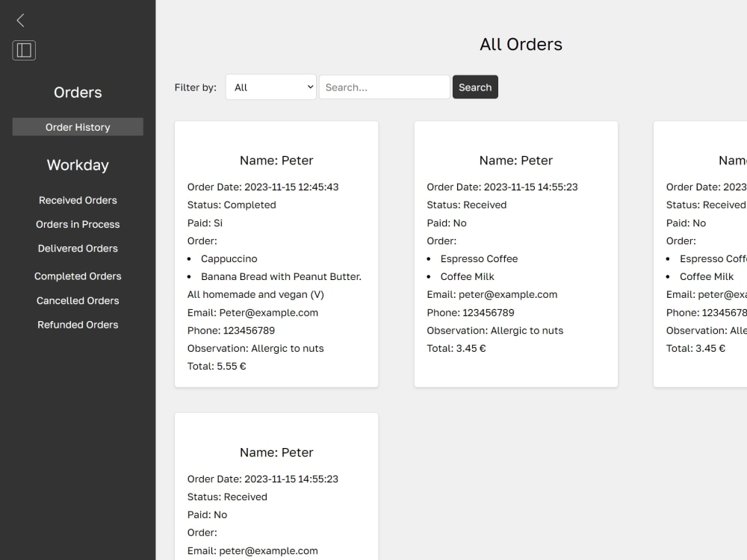Toggle the sidebar panel icon

tap(24, 50)
